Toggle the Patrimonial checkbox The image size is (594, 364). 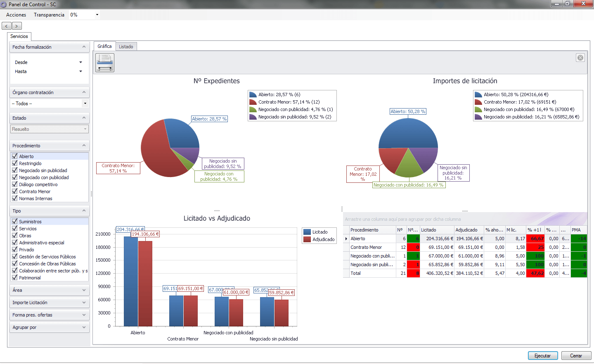coord(15,277)
